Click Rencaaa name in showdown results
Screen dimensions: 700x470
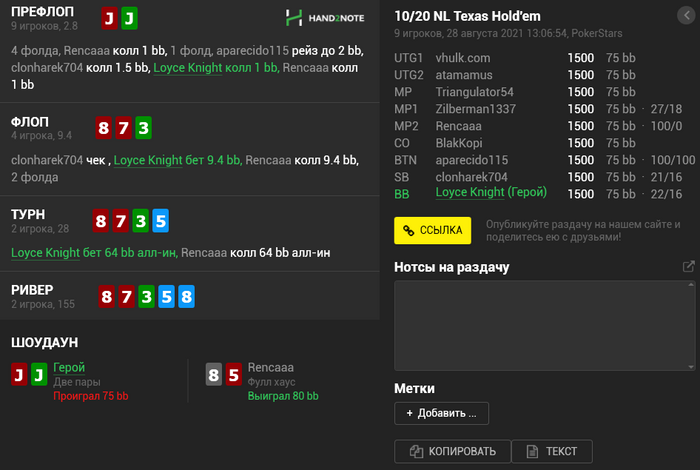[271, 367]
